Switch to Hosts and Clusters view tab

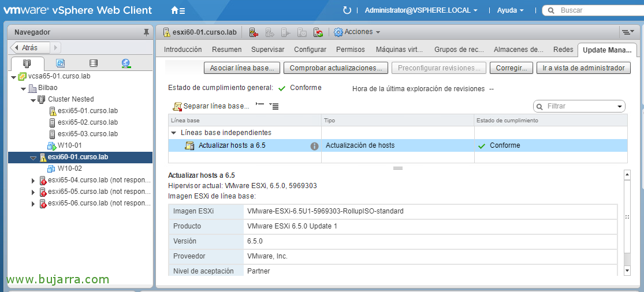tap(27, 63)
